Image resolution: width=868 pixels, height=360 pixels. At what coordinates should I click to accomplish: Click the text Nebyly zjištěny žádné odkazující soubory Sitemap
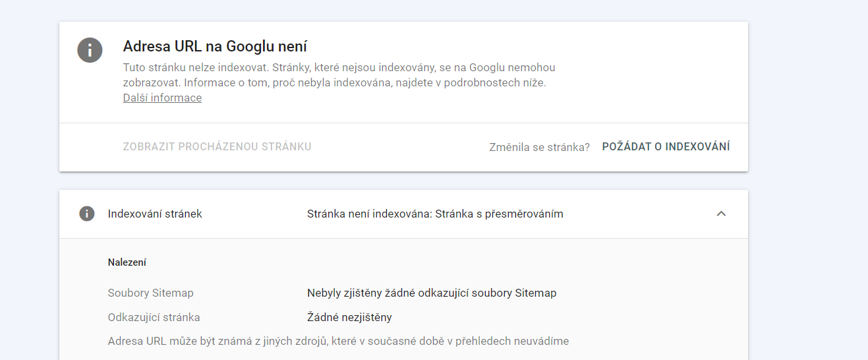[432, 293]
